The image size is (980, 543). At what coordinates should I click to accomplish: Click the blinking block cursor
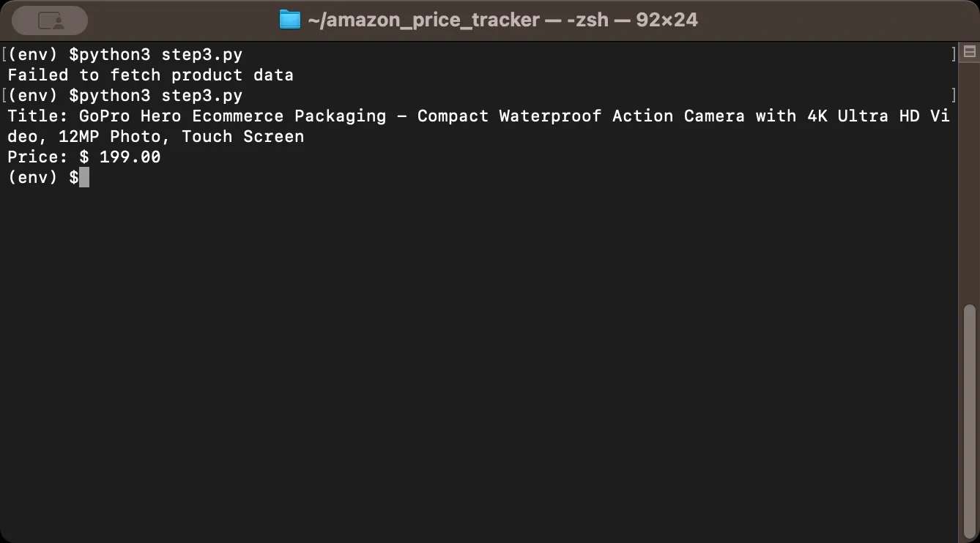click(x=83, y=177)
